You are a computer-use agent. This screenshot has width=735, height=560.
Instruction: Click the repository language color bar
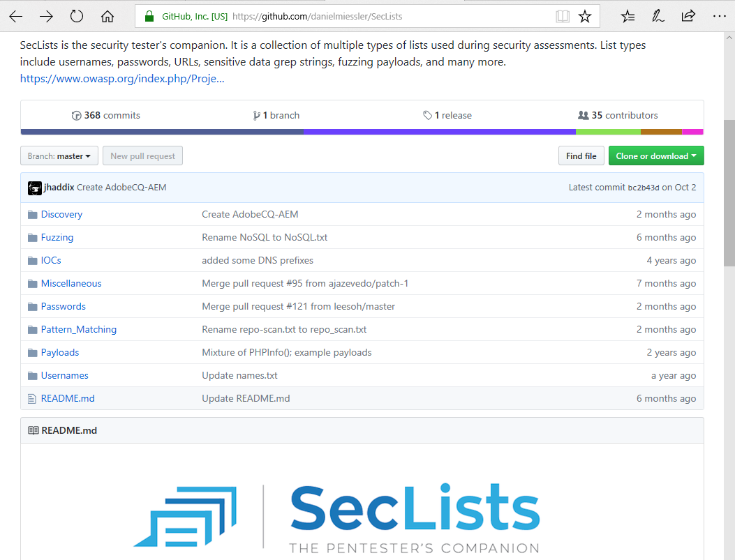[362, 132]
